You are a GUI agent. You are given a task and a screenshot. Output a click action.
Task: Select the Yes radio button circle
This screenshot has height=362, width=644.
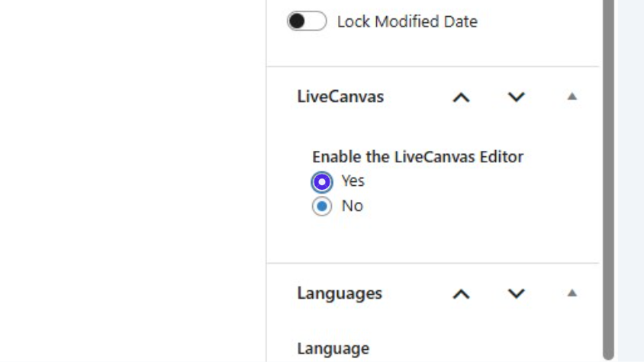[322, 181]
